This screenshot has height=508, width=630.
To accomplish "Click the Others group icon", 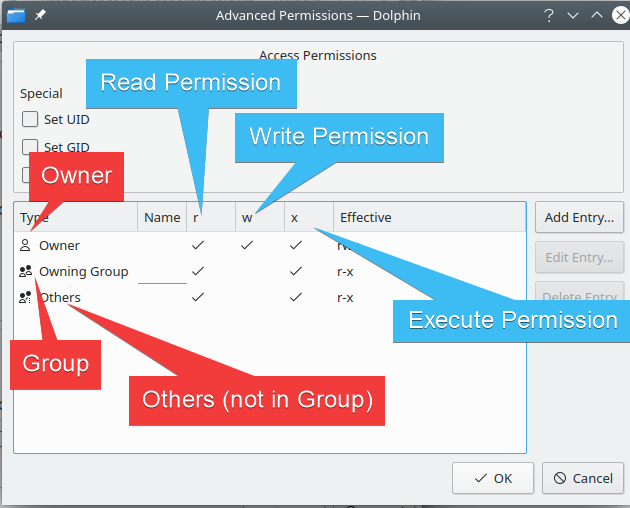I will coord(25,297).
